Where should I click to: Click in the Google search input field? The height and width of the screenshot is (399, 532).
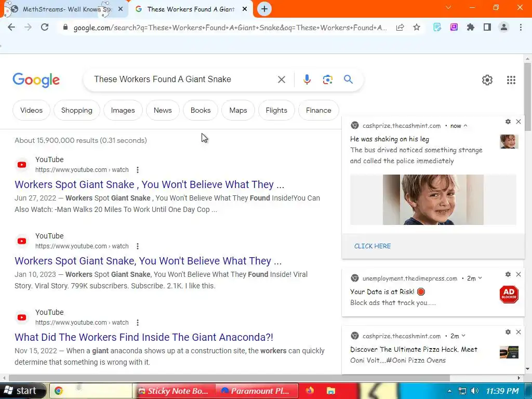pyautogui.click(x=183, y=79)
